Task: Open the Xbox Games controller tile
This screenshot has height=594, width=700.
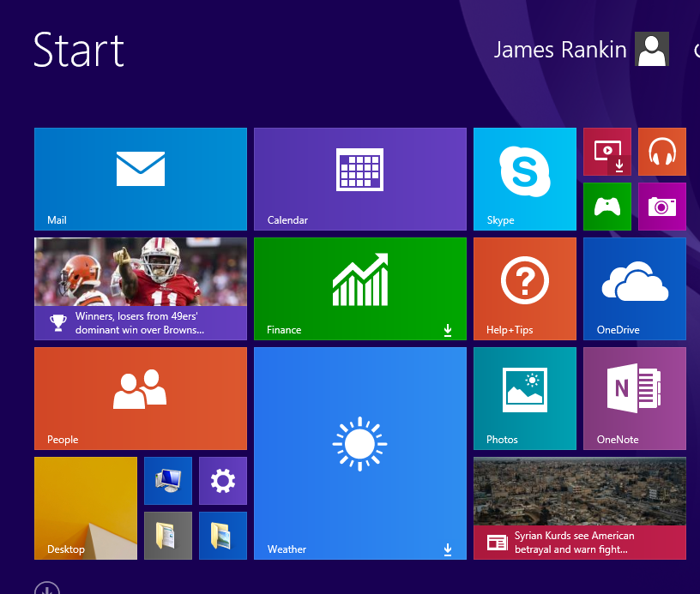Action: [607, 207]
